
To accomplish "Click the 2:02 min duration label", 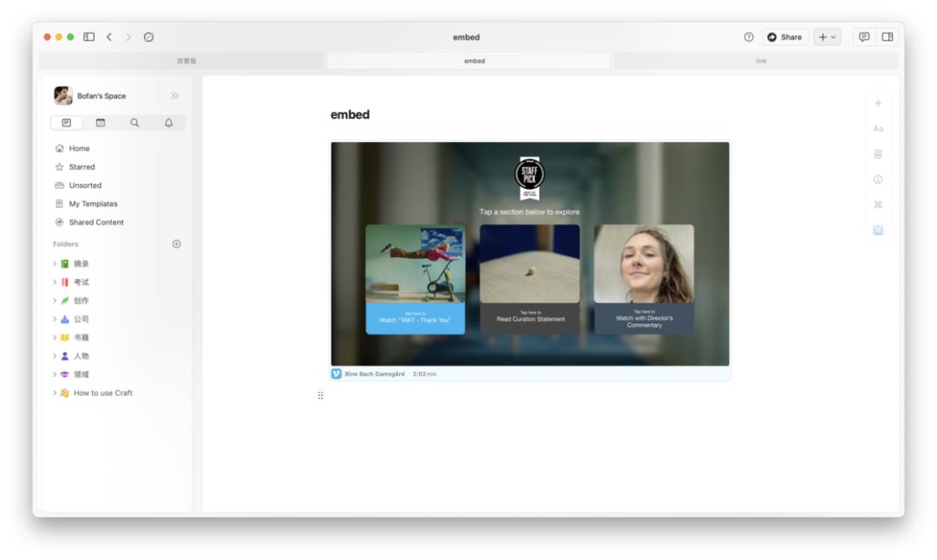I will click(424, 374).
